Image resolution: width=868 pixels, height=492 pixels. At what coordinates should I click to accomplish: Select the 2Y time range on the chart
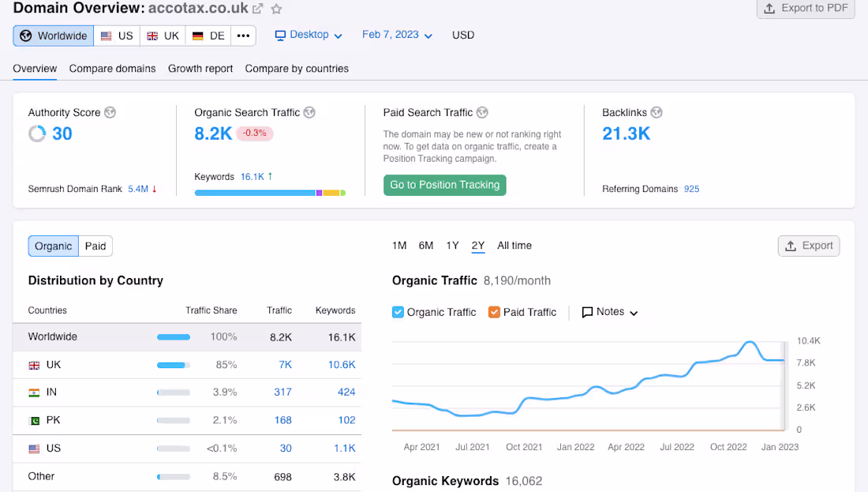coord(477,246)
